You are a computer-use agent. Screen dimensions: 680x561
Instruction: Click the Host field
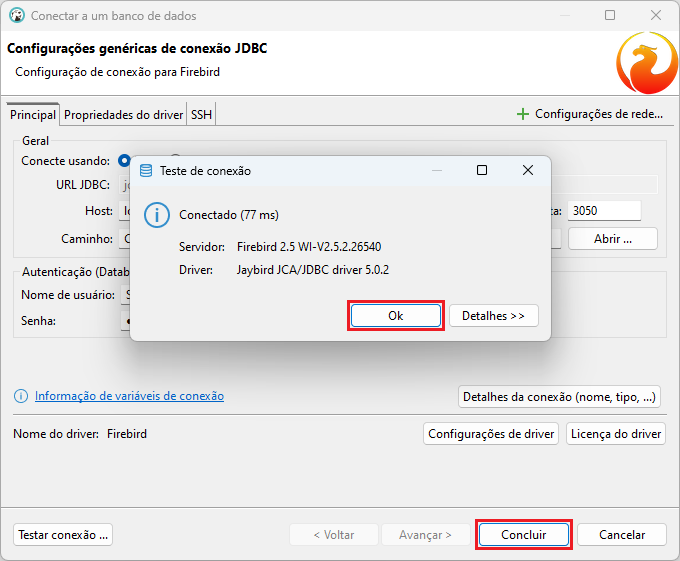coord(124,211)
